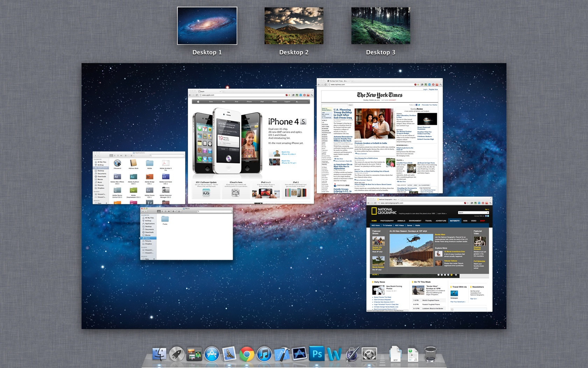This screenshot has height=368, width=588.
Task: Open 12 Americans Die as Blast headline
Action: click(343, 166)
